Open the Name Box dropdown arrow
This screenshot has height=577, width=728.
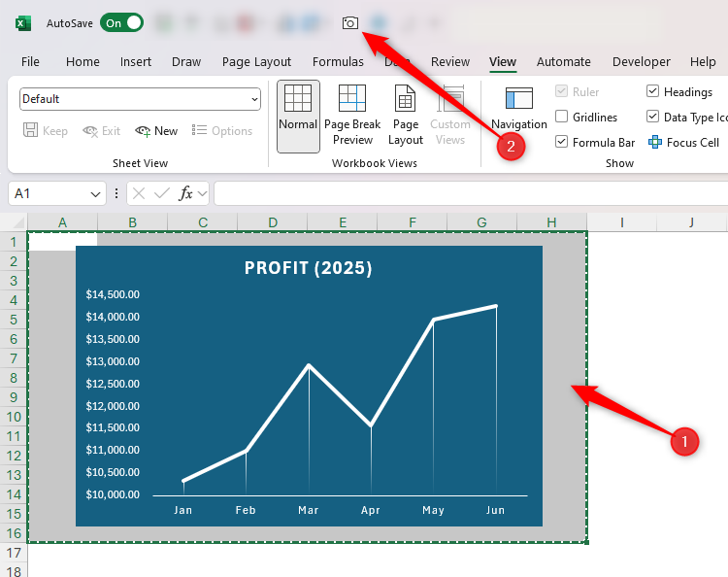click(x=95, y=194)
